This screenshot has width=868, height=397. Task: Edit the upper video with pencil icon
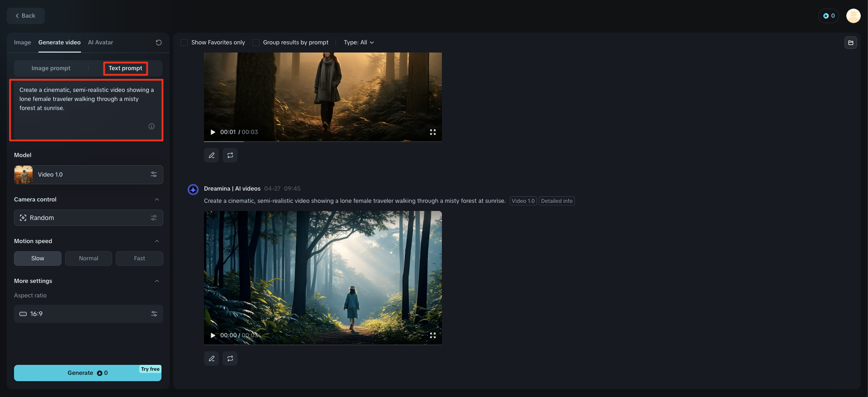(x=212, y=155)
